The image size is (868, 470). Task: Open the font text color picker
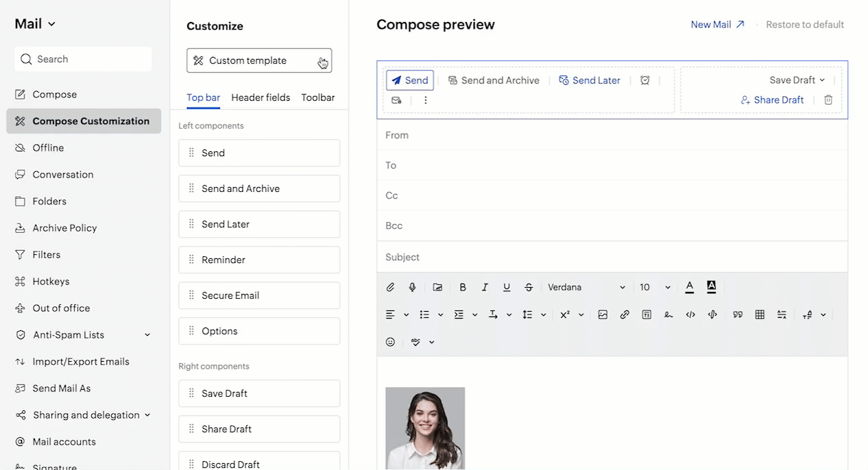coord(690,288)
